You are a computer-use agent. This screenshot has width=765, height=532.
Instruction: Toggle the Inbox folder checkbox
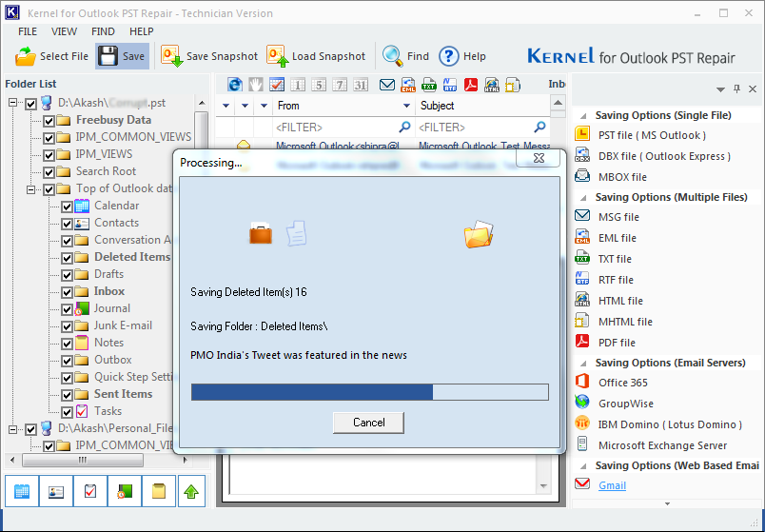pos(67,292)
